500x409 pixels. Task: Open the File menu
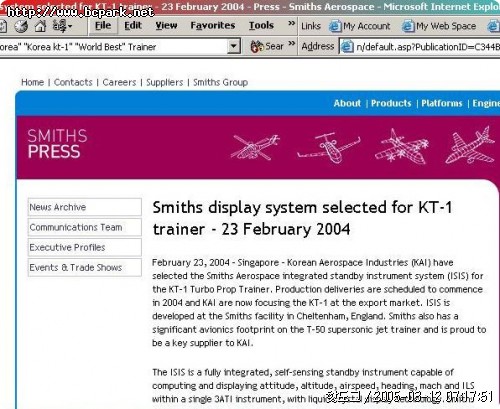[x=103, y=26]
